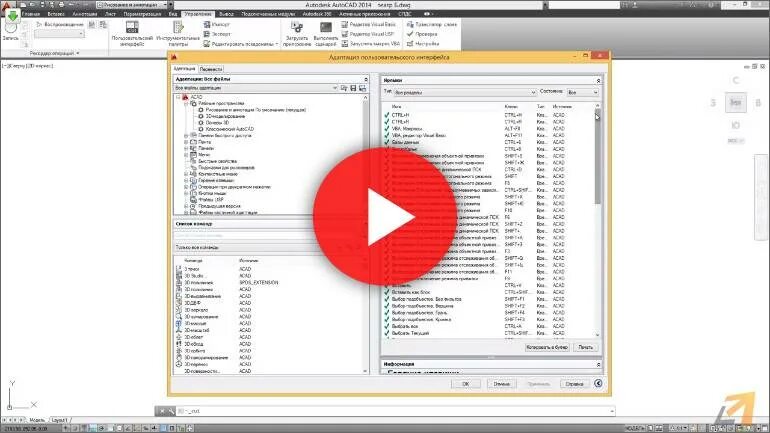Click the save icon above customization tree
This screenshot has height=433, width=770.
pos(353,88)
